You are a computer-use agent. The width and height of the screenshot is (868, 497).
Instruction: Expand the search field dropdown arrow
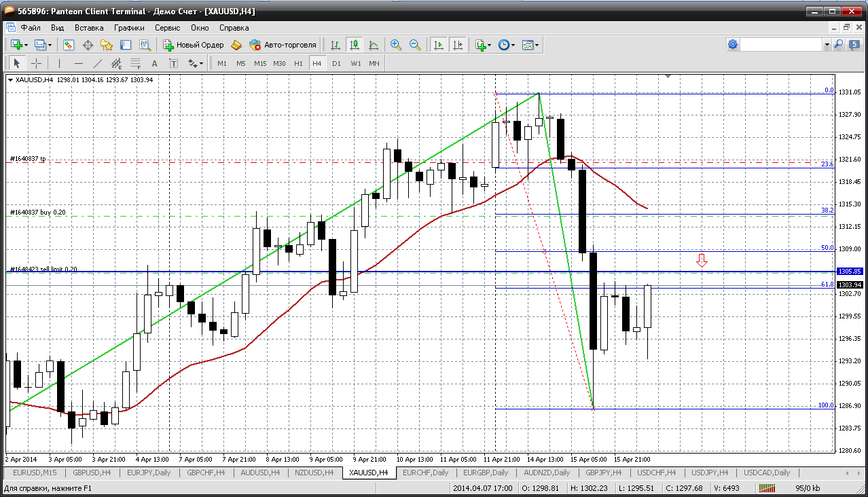tap(827, 45)
